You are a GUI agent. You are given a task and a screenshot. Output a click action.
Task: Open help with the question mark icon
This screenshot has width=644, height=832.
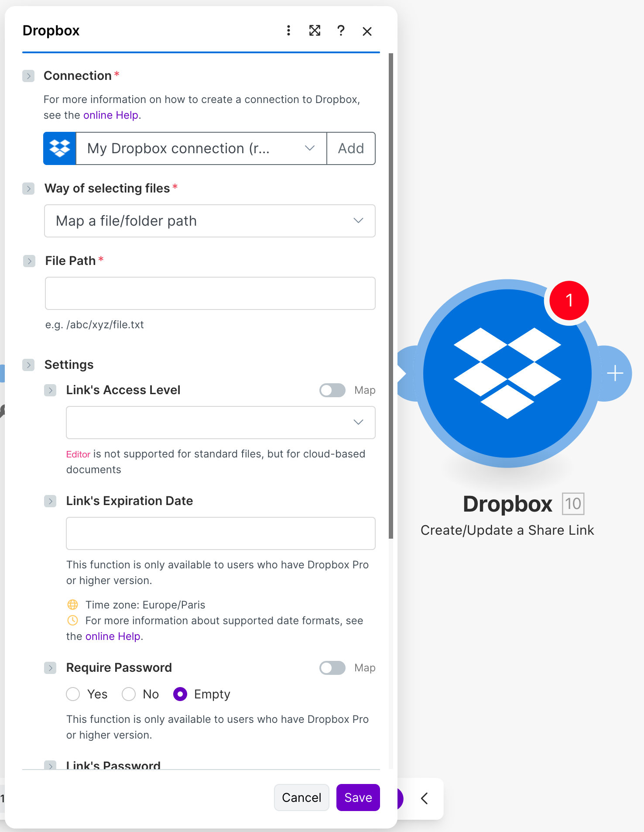341,31
